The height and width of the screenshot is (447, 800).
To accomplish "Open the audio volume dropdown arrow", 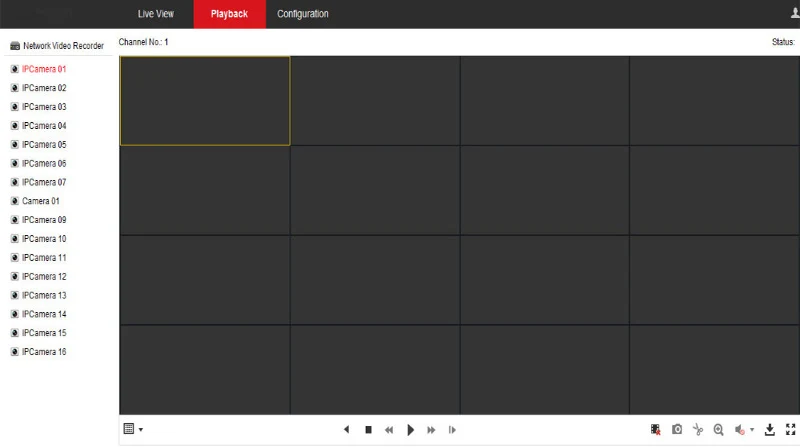I will [752, 430].
